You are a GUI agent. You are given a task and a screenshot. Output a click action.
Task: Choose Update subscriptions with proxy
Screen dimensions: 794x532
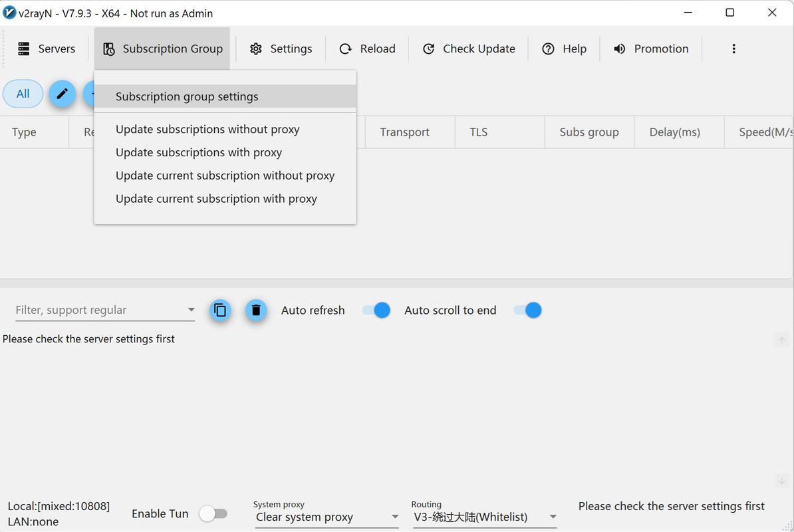click(225, 152)
